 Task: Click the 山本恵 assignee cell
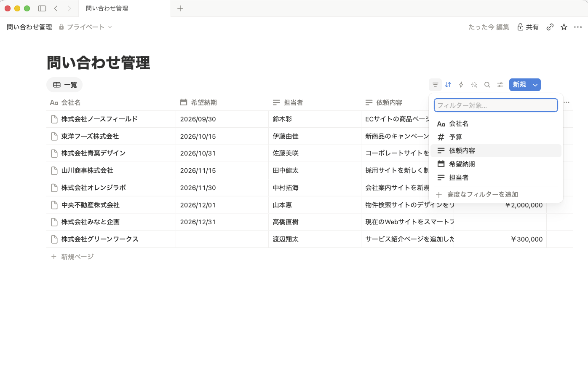click(x=315, y=205)
